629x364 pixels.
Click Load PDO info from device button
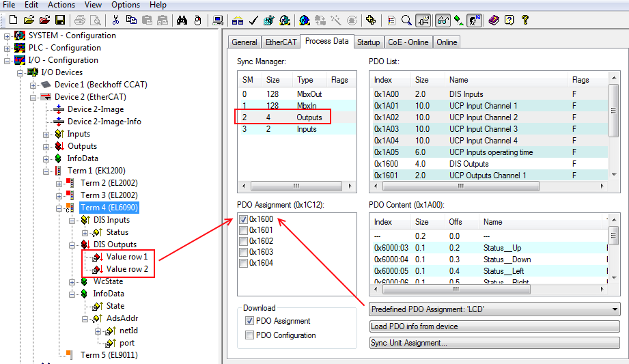click(494, 326)
